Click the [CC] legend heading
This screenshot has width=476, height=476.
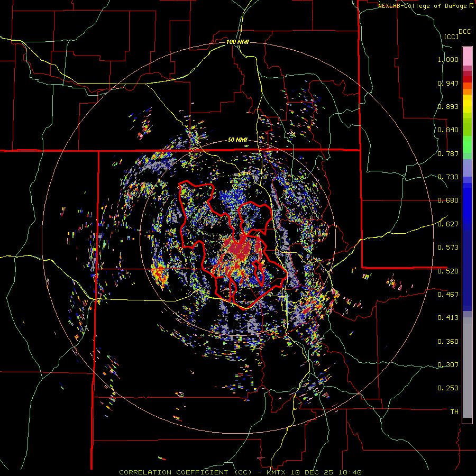(452, 36)
